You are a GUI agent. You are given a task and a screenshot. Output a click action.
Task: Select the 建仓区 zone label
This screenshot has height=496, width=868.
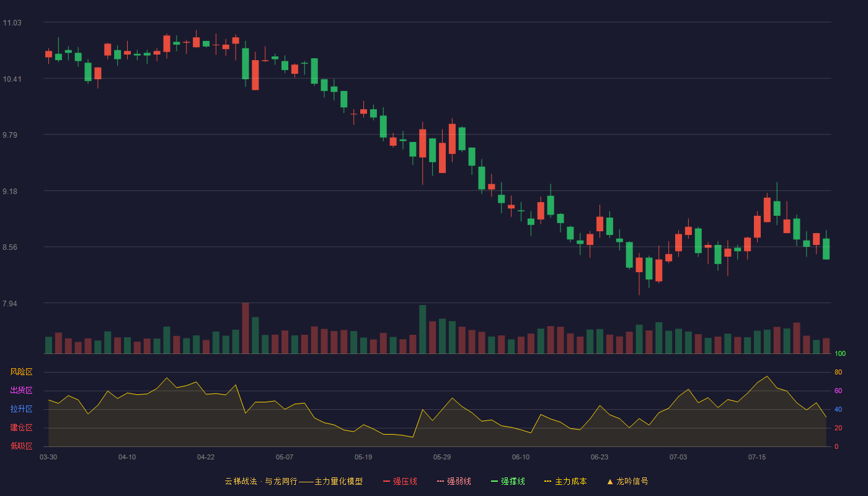[x=21, y=428]
